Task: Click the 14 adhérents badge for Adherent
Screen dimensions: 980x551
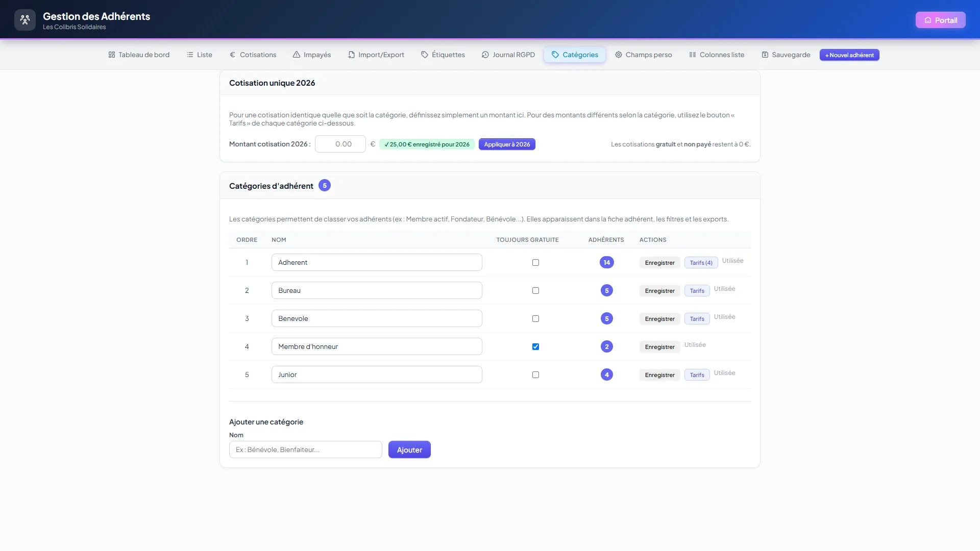Action: (606, 262)
